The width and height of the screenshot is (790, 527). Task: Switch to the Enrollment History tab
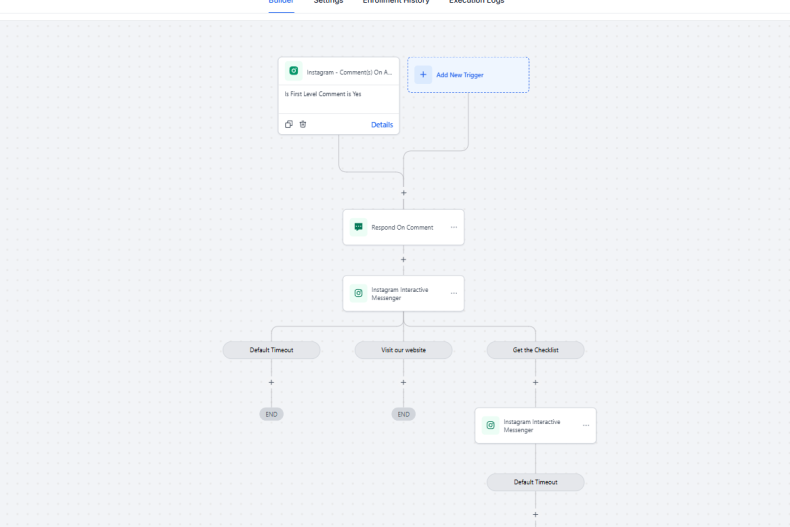click(x=395, y=2)
